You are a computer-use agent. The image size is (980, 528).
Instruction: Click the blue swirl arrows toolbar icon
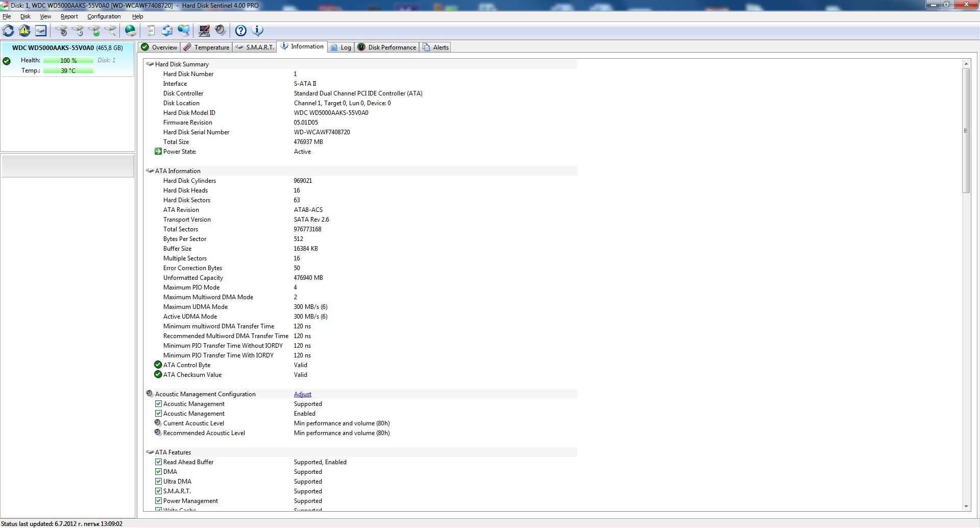[x=167, y=31]
